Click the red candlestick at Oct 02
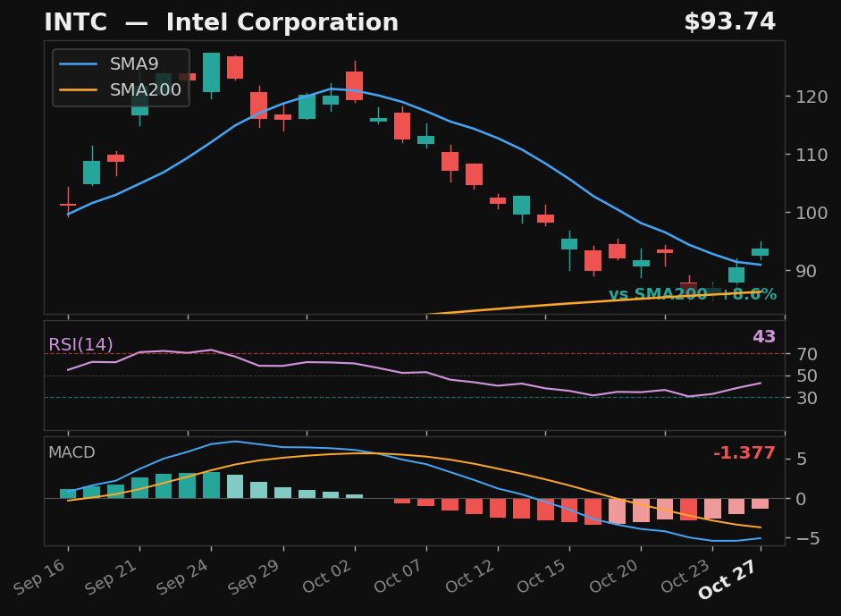841x616 pixels. [x=355, y=85]
